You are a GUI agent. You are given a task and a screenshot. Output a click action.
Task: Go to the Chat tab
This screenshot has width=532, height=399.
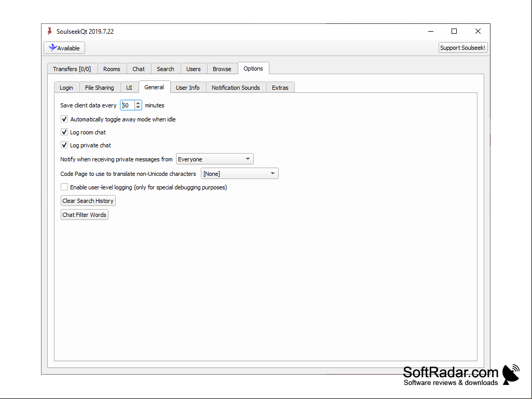(139, 68)
